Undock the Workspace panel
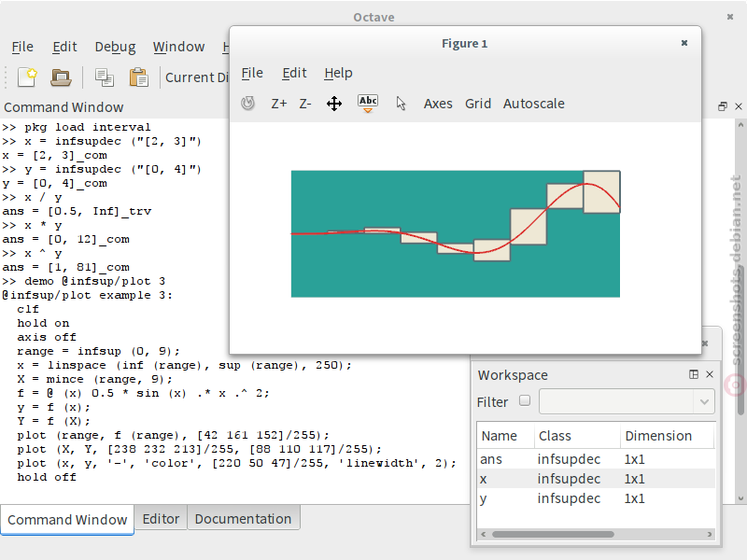 [x=694, y=375]
